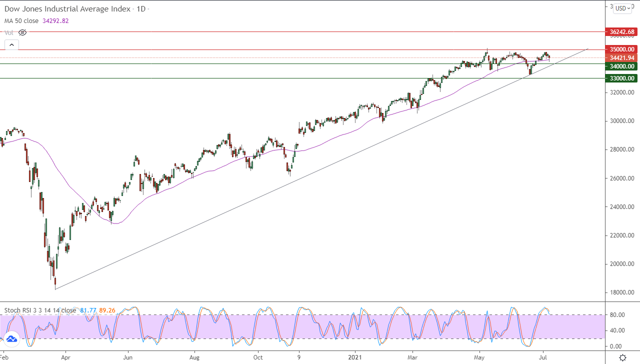Click the 20000.00 price axis label
Image resolution: width=640 pixels, height=364 pixels.
[622, 264]
